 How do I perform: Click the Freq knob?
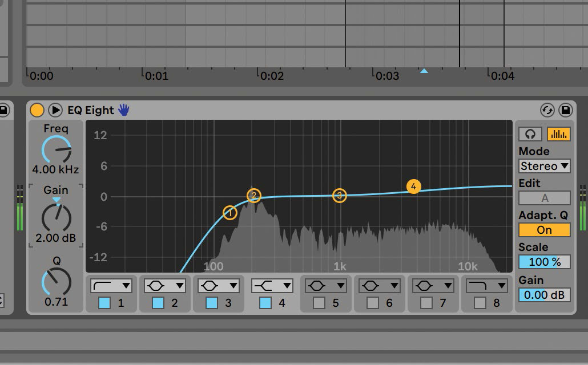point(57,149)
